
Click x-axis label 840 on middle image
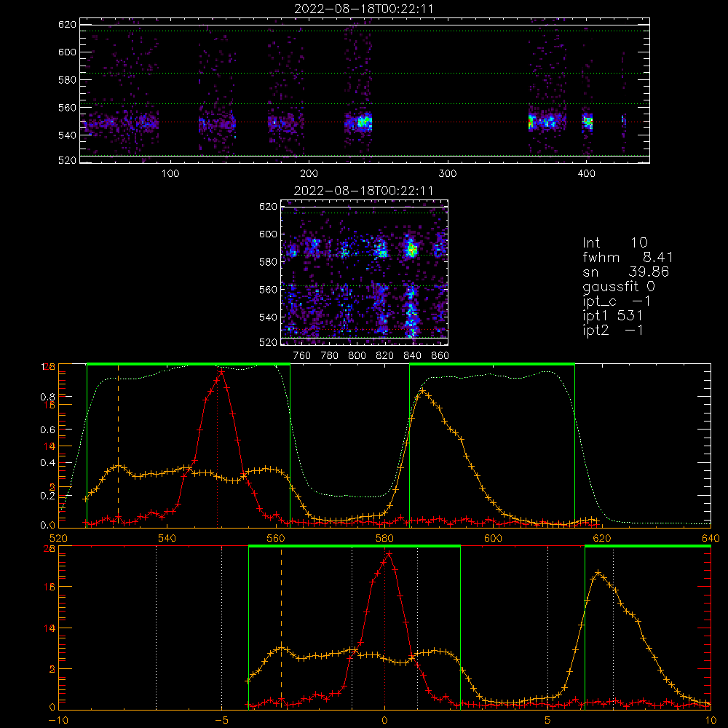point(412,356)
